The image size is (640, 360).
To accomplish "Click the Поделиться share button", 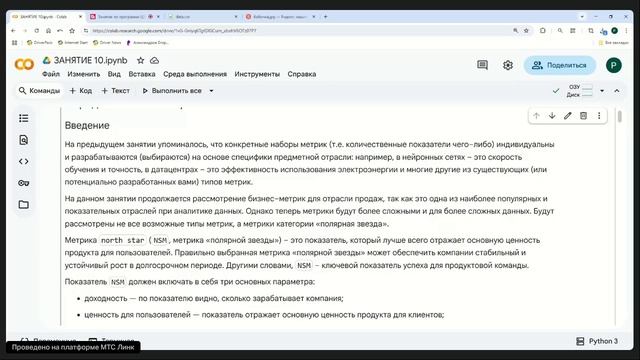I will pyautogui.click(x=560, y=65).
